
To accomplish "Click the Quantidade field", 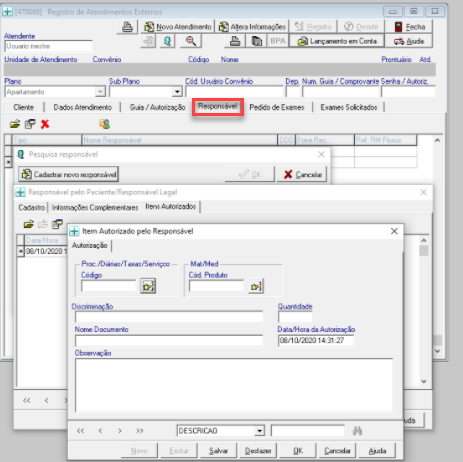I will click(295, 317).
